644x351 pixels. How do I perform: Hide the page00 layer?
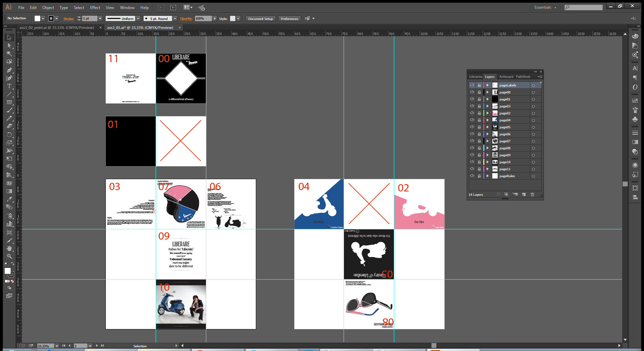coord(472,92)
